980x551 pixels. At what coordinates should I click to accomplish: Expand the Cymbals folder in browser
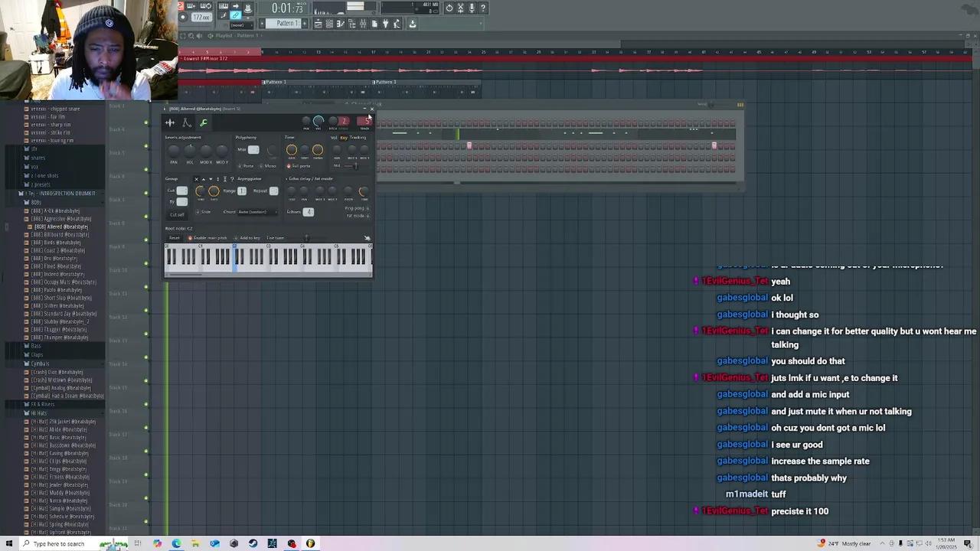click(x=40, y=364)
